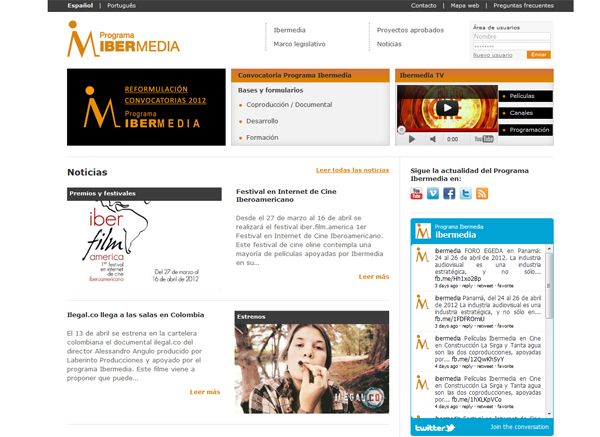
Task: Switch language to Español
Action: coord(80,5)
